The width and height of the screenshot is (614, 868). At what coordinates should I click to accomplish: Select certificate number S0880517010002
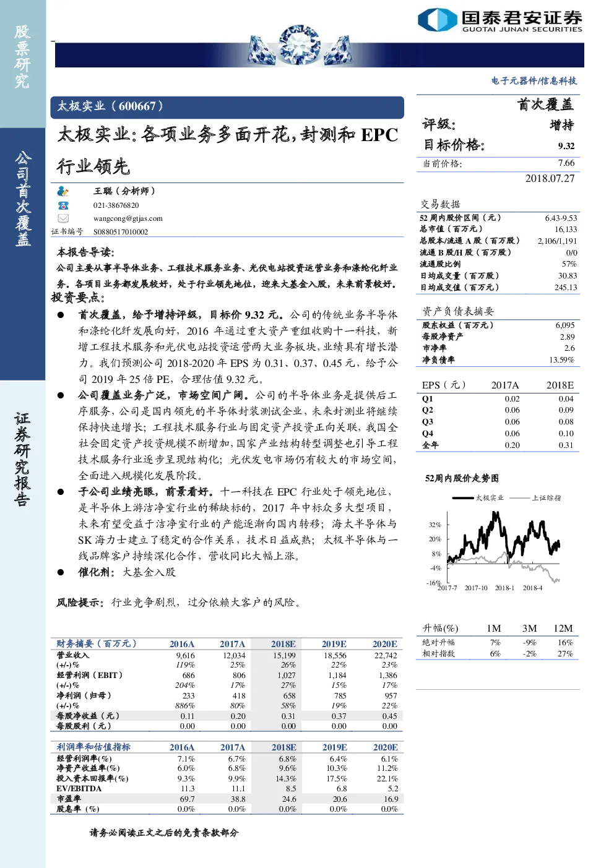click(x=121, y=232)
